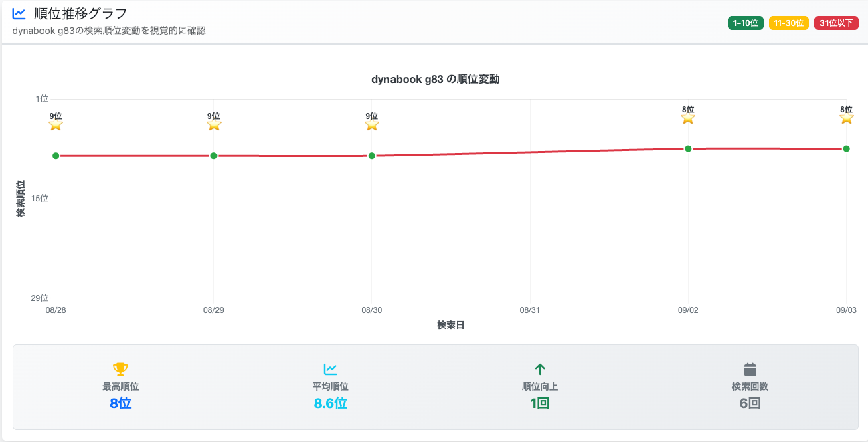This screenshot has height=442, width=868.
Task: Click the 6回 search count value
Action: click(x=750, y=403)
